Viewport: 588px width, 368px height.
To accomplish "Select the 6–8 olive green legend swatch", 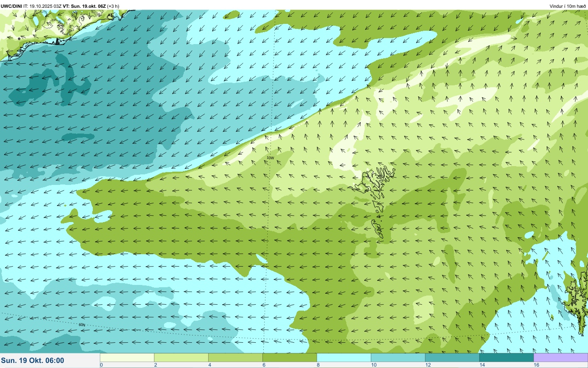I will [x=290, y=357].
